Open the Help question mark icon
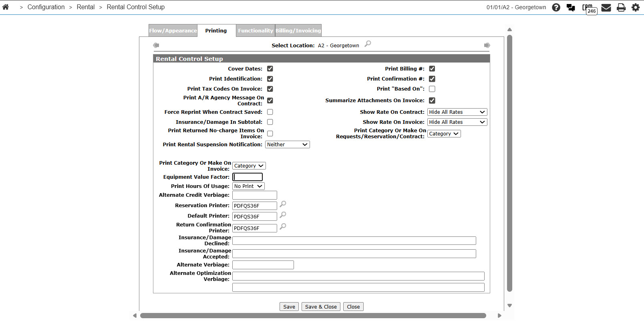The width and height of the screenshot is (644, 325). (x=556, y=7)
